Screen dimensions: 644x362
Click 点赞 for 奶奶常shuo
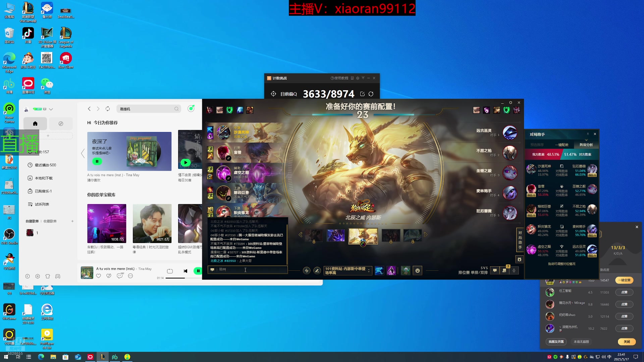pyautogui.click(x=624, y=316)
